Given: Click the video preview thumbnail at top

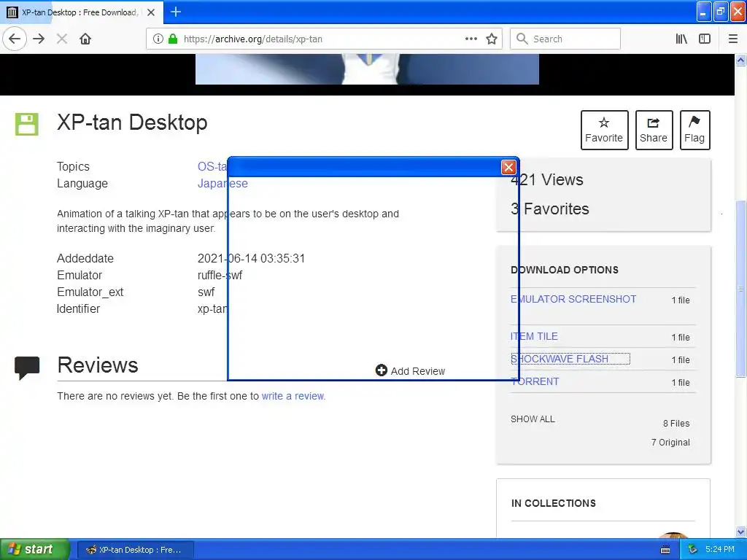Looking at the screenshot, I should (x=367, y=69).
